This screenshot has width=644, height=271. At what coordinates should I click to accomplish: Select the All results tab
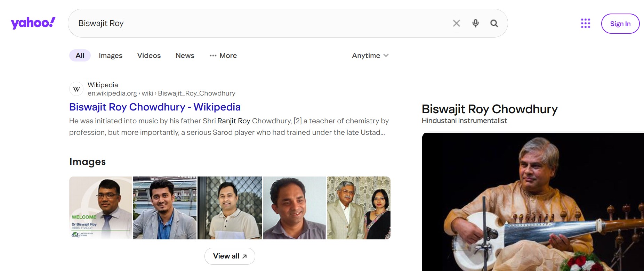(x=80, y=56)
